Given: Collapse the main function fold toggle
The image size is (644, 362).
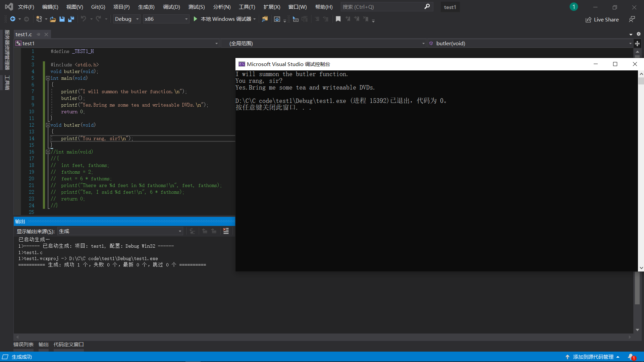Looking at the screenshot, I should pyautogui.click(x=48, y=78).
